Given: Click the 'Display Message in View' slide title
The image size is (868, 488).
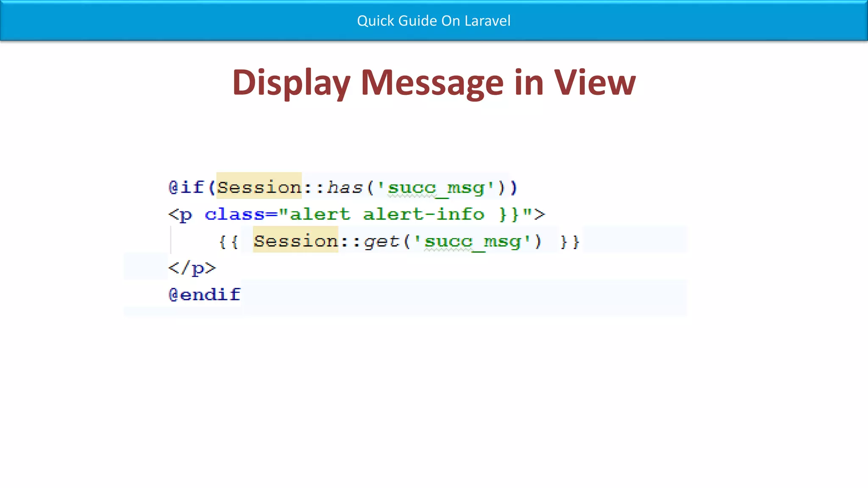Looking at the screenshot, I should click(434, 83).
